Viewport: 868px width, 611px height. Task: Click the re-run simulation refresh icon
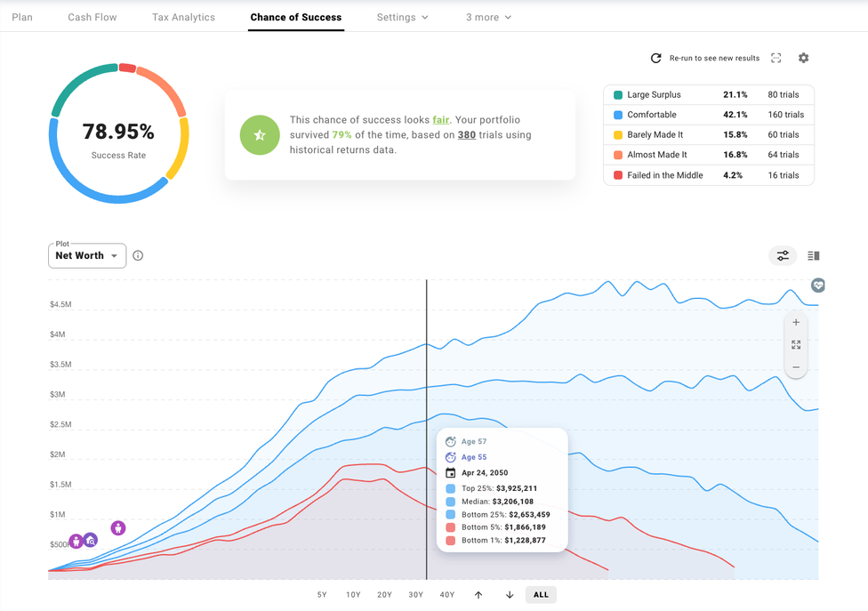[x=655, y=57]
